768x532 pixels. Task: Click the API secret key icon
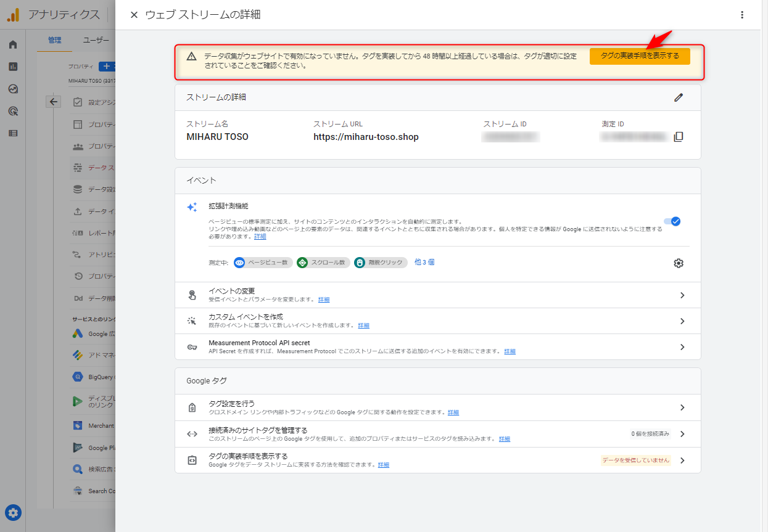coord(192,347)
